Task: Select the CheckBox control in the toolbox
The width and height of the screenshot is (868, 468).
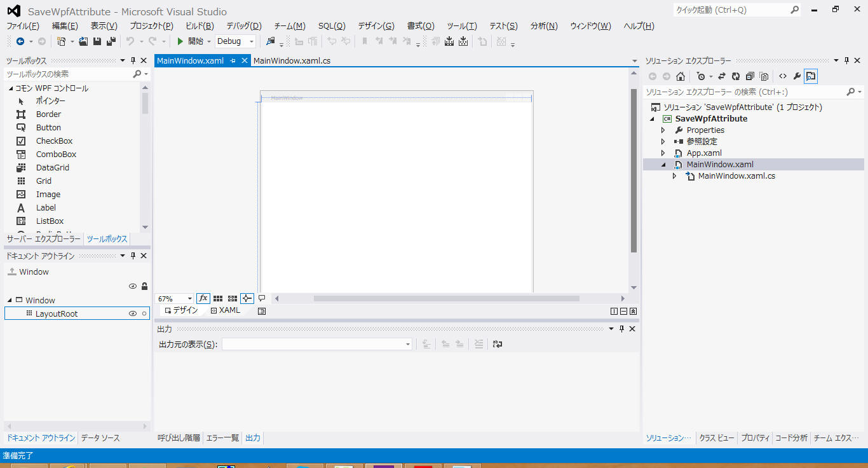Action: point(54,141)
